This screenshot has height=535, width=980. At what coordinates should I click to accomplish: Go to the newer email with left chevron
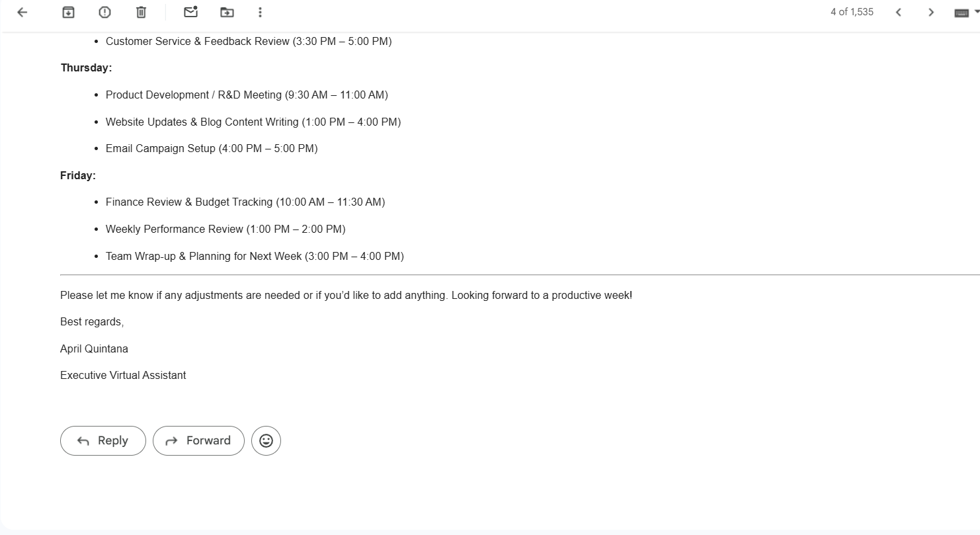[898, 12]
